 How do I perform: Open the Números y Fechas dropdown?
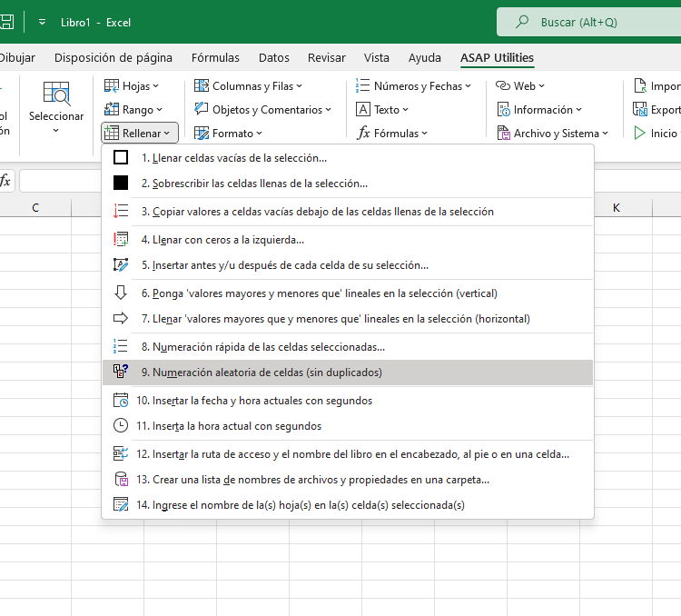(x=413, y=86)
